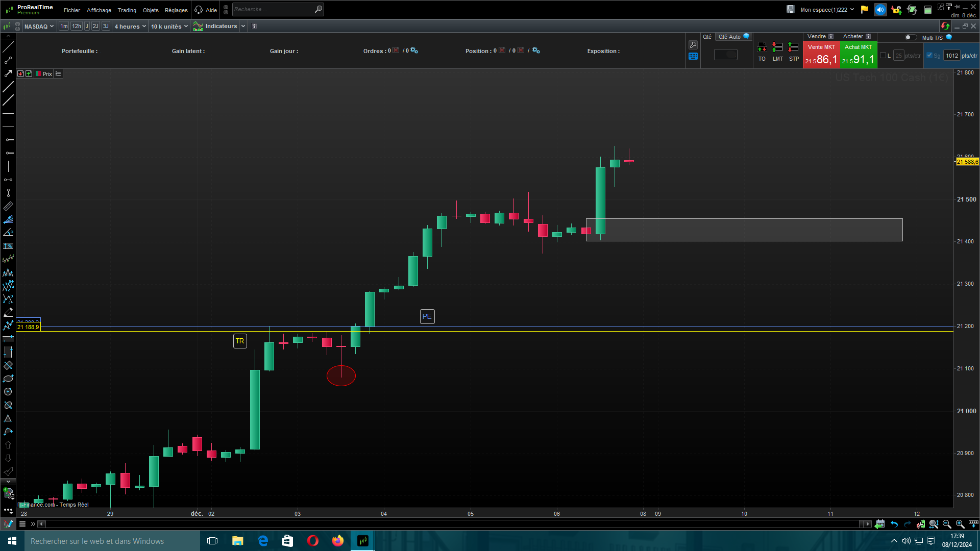Image resolution: width=980 pixels, height=551 pixels.
Task: Click the Vente MKT sell button
Action: click(x=821, y=55)
